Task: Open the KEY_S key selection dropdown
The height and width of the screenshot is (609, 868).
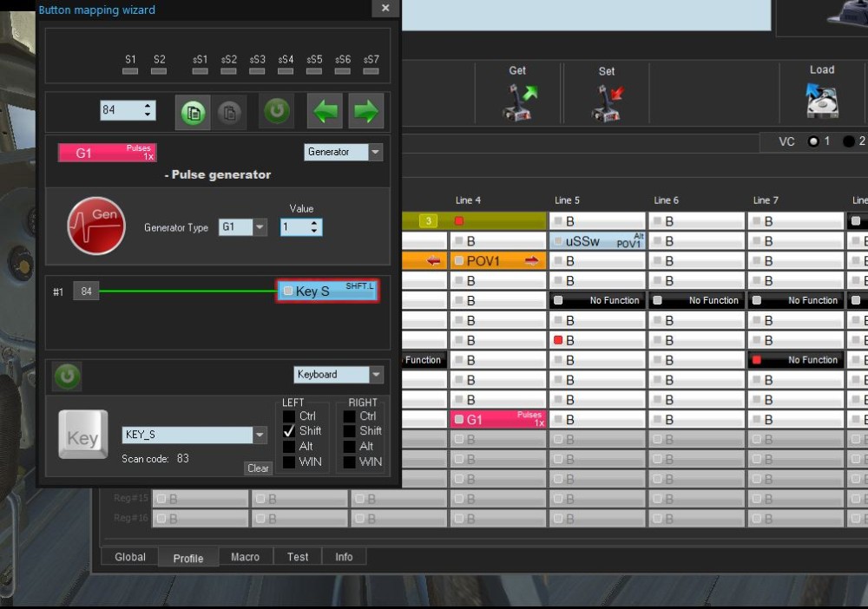Action: (260, 435)
